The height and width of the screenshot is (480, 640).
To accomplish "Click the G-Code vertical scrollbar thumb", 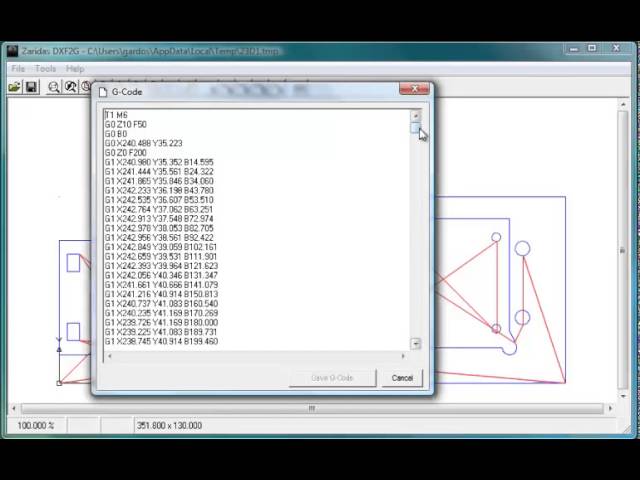I will tap(416, 128).
